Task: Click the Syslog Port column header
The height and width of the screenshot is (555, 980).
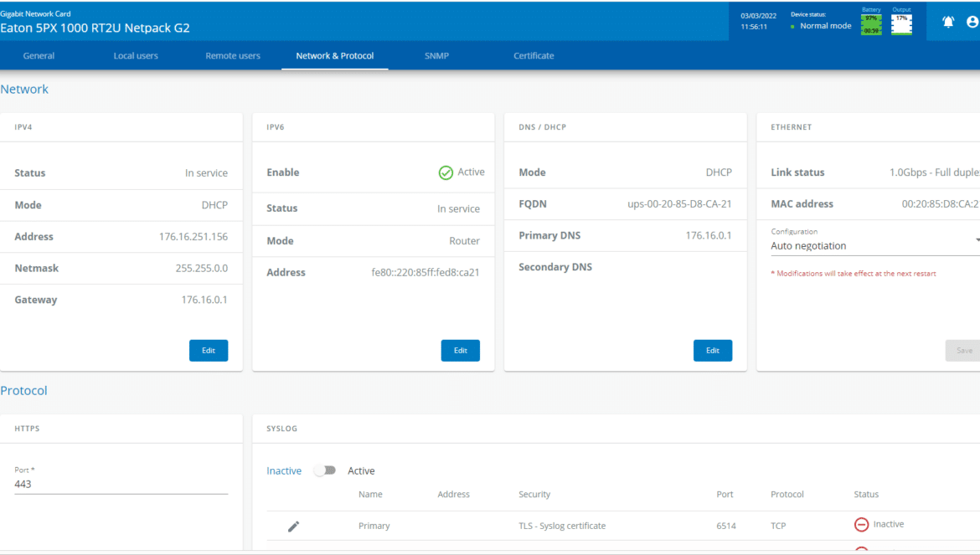Action: pos(725,494)
